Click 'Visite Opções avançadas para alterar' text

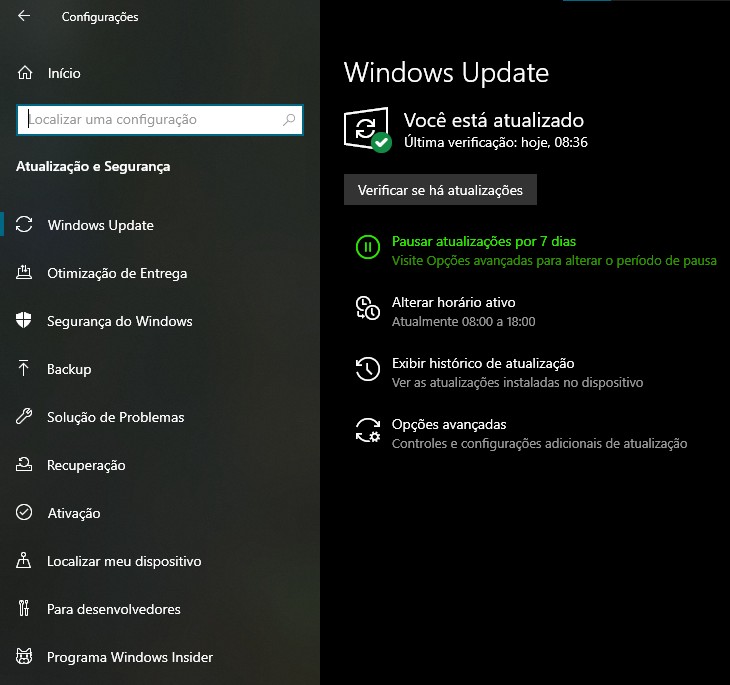click(x=554, y=260)
